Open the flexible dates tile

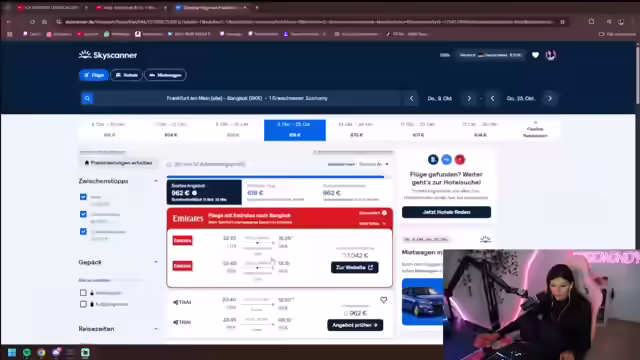click(x=535, y=130)
